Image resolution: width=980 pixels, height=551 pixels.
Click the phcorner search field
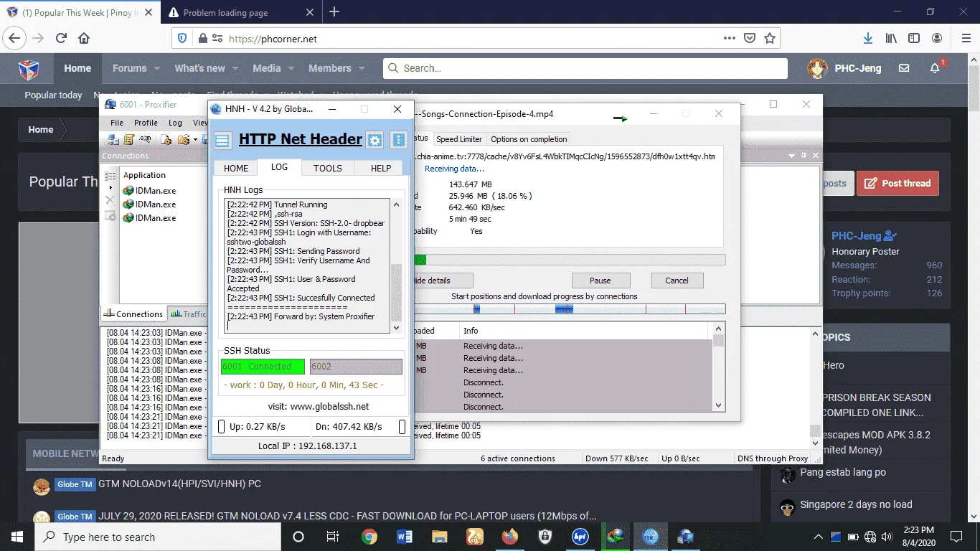[x=585, y=68]
